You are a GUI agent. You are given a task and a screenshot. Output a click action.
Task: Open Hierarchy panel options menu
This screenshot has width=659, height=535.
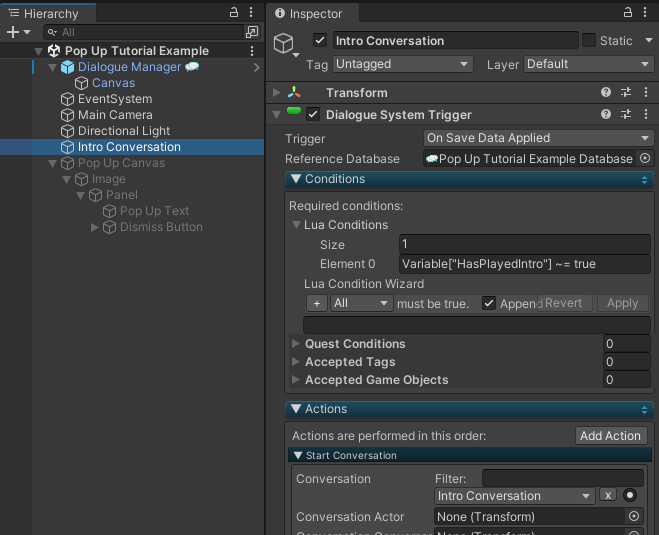(251, 13)
